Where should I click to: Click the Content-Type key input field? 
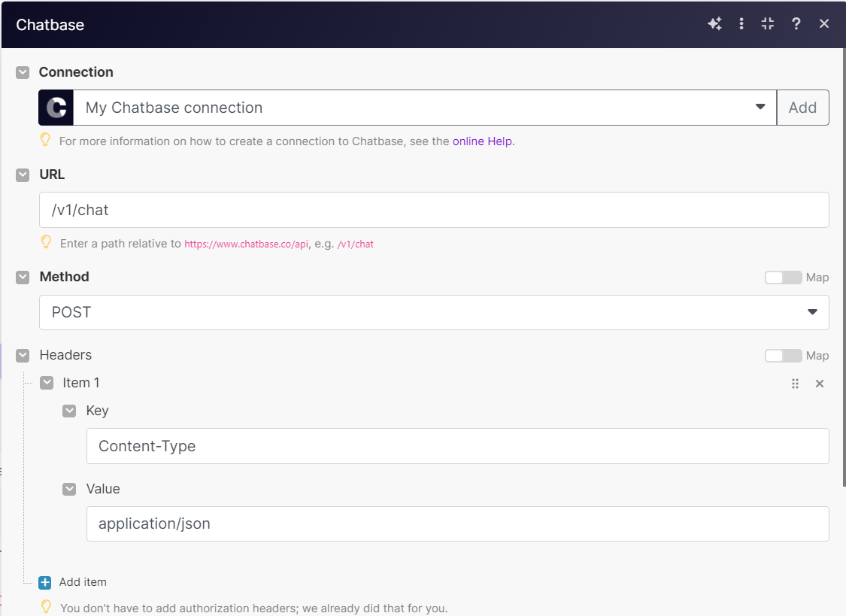(457, 446)
